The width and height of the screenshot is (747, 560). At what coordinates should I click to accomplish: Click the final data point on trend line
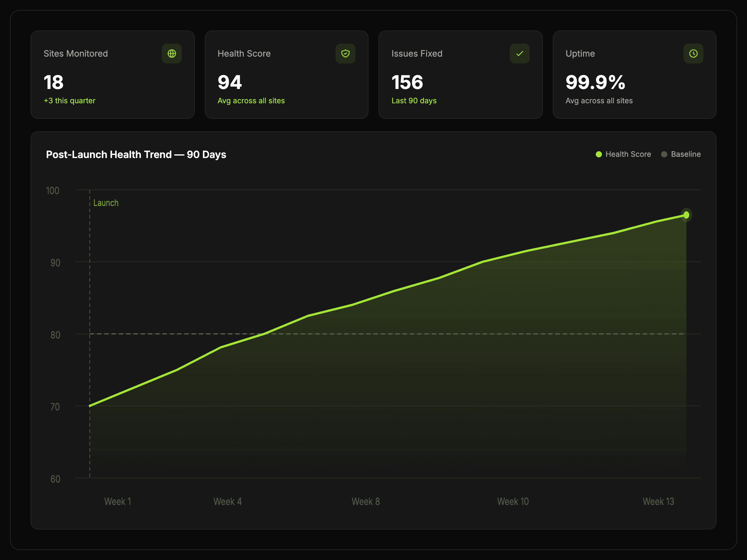point(686,215)
